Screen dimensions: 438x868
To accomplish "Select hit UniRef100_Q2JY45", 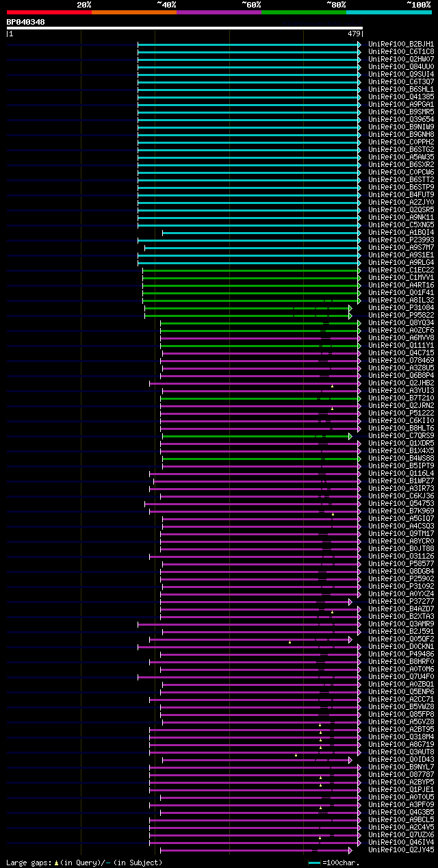I will coord(401,850).
